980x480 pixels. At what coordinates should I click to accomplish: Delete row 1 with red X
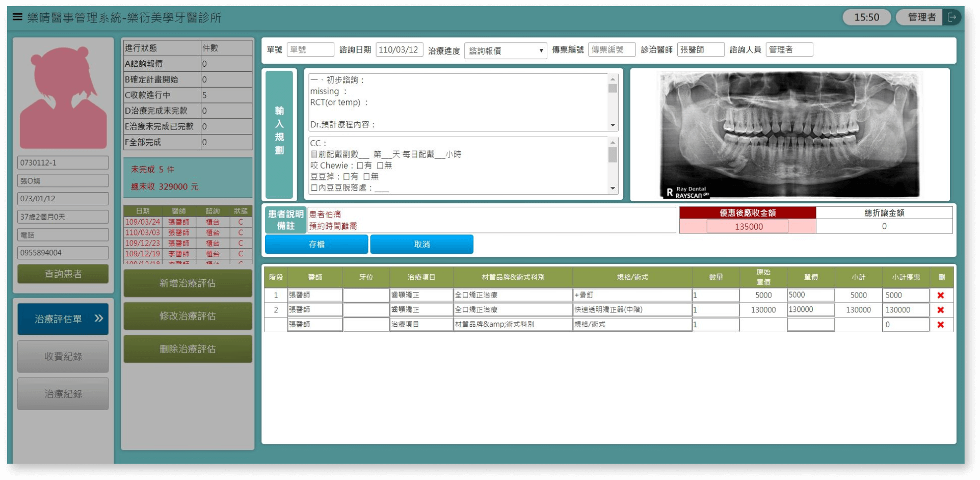click(940, 295)
